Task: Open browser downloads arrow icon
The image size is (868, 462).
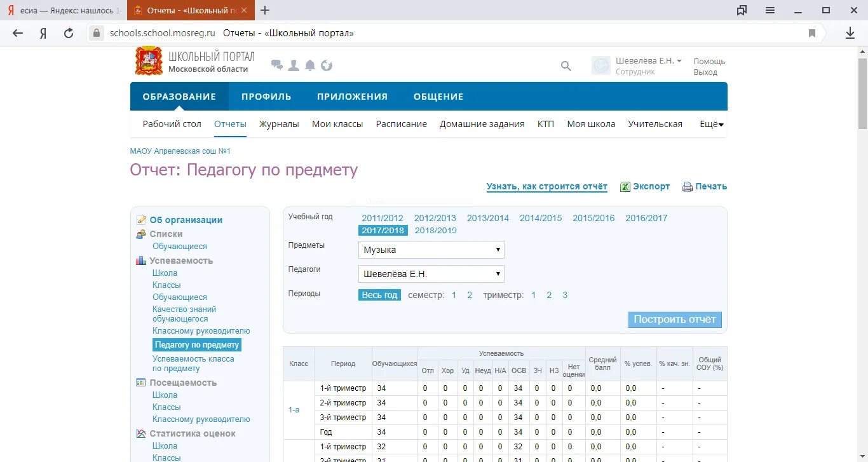Action: pos(850,34)
